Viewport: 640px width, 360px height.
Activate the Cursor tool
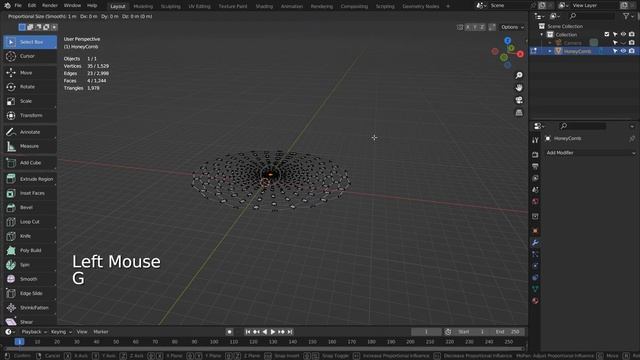(x=30, y=56)
